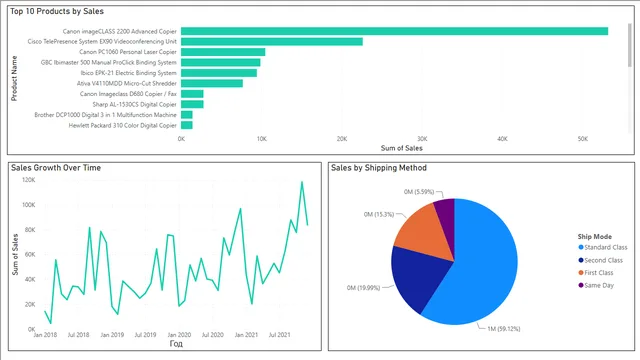Select the GBC Ibimaster 500 Binding System bar
The height and width of the screenshot is (360, 640).
click(220, 62)
